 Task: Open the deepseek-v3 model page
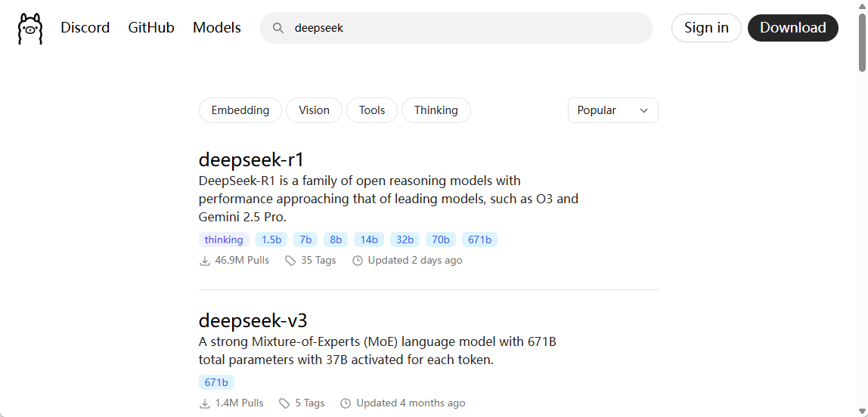pos(253,320)
